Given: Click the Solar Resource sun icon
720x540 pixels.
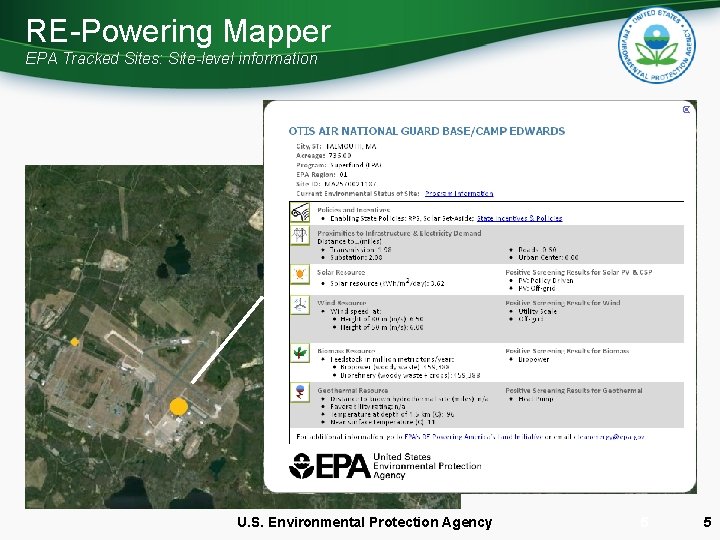Looking at the screenshot, I should pos(300,274).
